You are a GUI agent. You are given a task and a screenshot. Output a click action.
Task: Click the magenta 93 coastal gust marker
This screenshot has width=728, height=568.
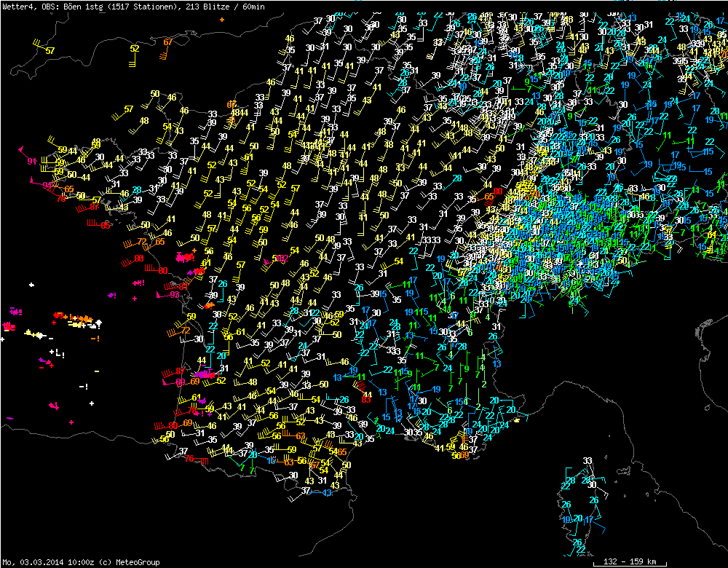coord(174,295)
